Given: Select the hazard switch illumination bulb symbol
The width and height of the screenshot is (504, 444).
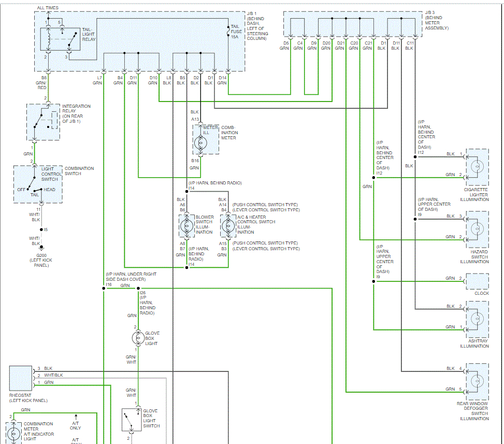Looking at the screenshot, I should click(x=477, y=229).
